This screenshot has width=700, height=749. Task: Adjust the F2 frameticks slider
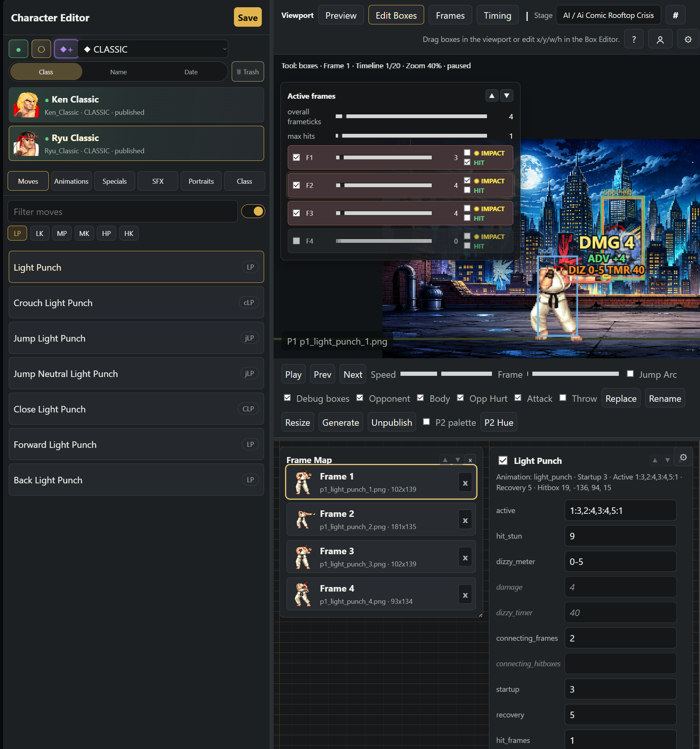click(x=384, y=185)
